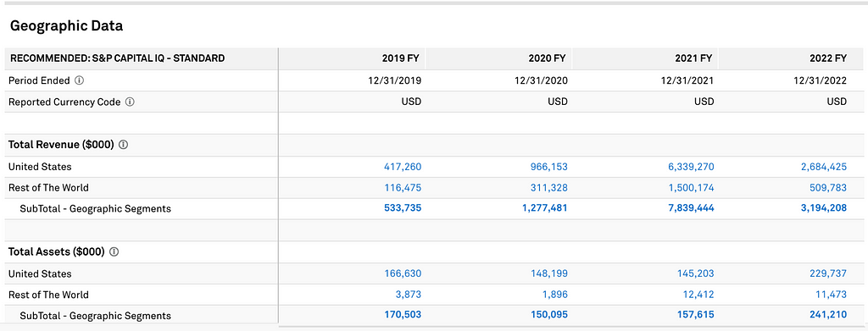Click Rest of The World revenue 311,328
868x331 pixels.
tap(548, 188)
